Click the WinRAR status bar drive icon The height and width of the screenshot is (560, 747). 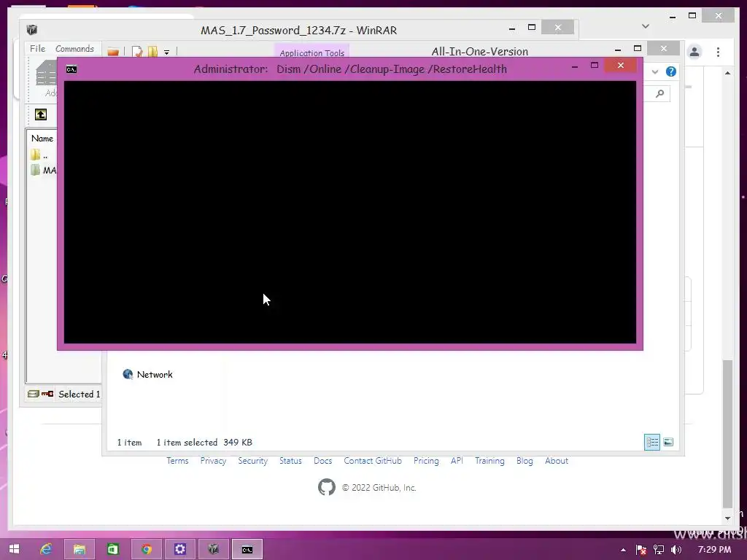[x=34, y=394]
